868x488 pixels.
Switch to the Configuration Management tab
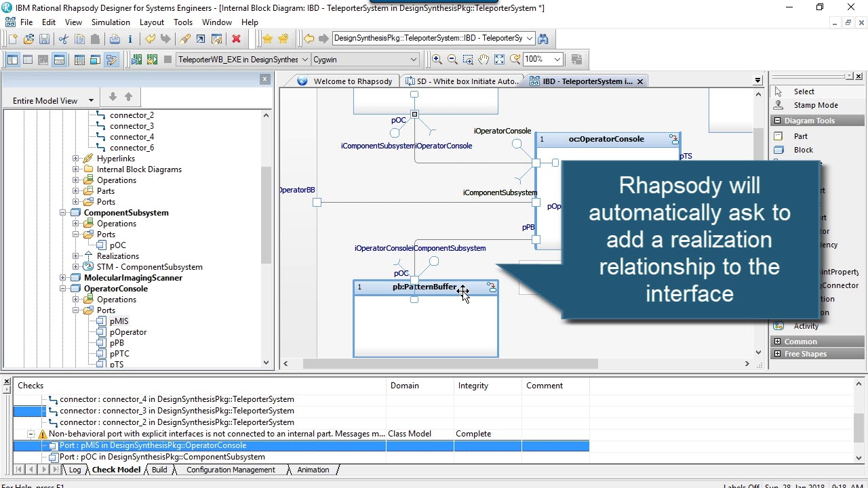pyautogui.click(x=231, y=470)
